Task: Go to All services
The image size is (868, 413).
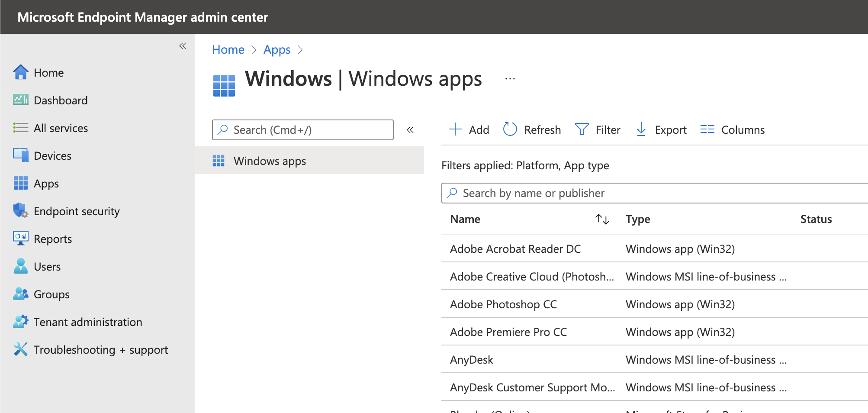Action: coord(61,128)
